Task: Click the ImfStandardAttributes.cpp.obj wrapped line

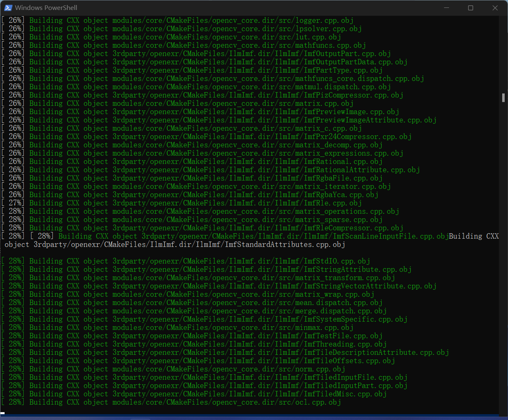Action: pos(174,244)
